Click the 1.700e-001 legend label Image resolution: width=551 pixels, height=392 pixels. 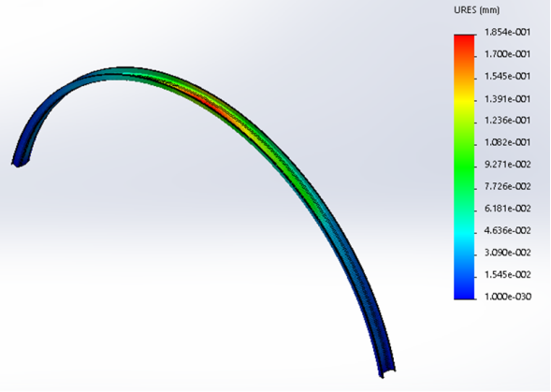(x=507, y=54)
